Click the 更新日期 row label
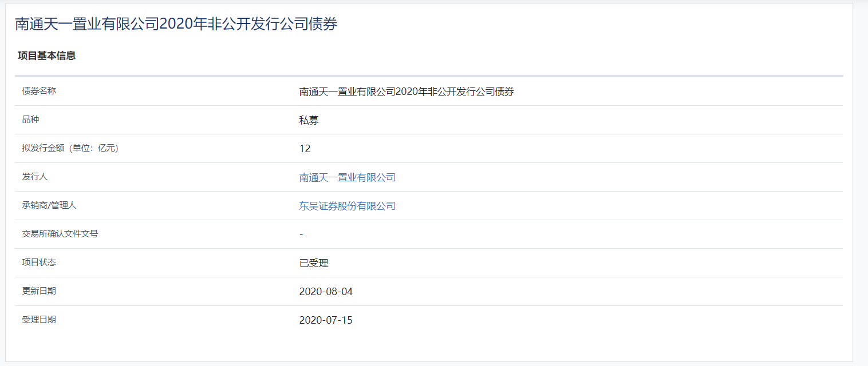Image resolution: width=868 pixels, height=366 pixels. [39, 291]
